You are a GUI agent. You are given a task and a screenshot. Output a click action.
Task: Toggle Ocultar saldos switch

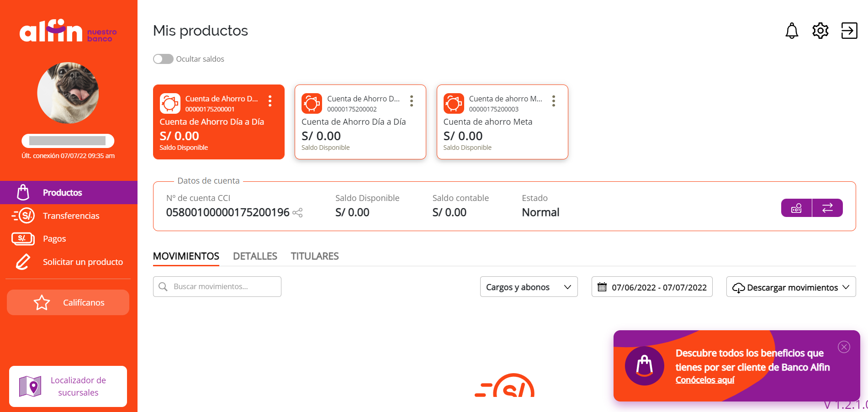(x=163, y=59)
